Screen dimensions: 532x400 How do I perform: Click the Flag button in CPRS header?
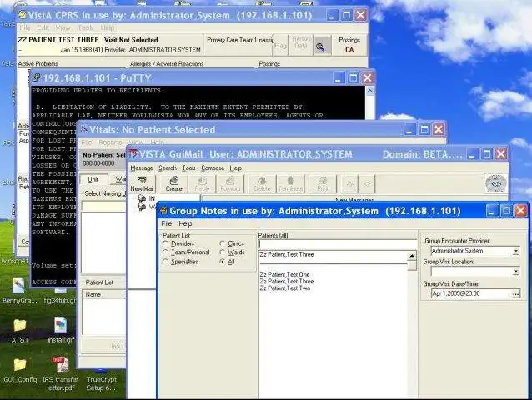(x=280, y=45)
